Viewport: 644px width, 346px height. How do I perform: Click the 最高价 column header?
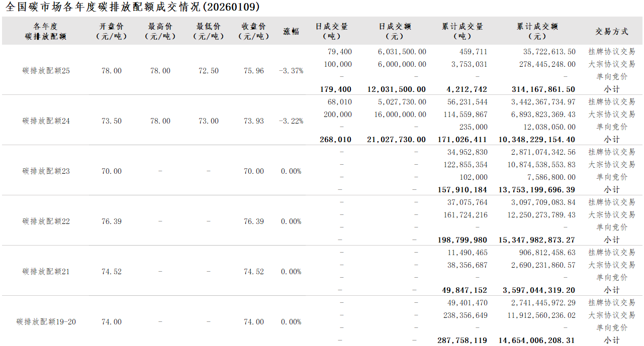coord(160,31)
